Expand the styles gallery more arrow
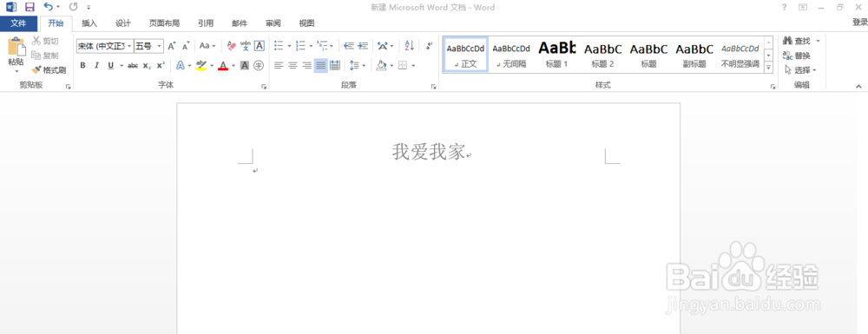Viewport: 868px width, 334px height. [x=768, y=67]
